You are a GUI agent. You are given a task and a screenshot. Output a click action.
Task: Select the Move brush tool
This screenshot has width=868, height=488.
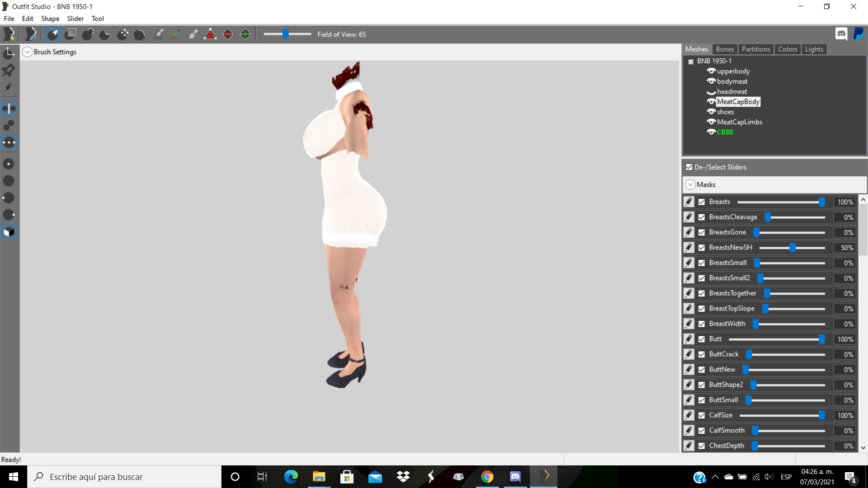pyautogui.click(x=123, y=34)
